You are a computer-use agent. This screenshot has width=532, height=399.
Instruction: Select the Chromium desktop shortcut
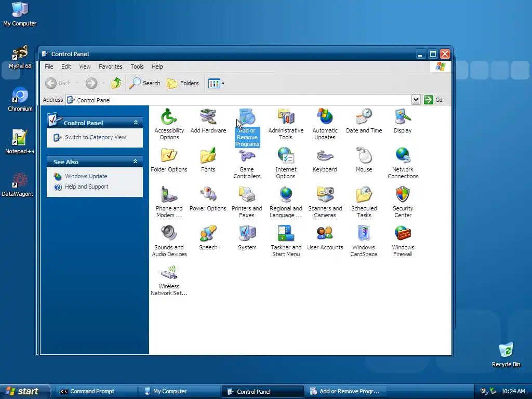[20, 99]
